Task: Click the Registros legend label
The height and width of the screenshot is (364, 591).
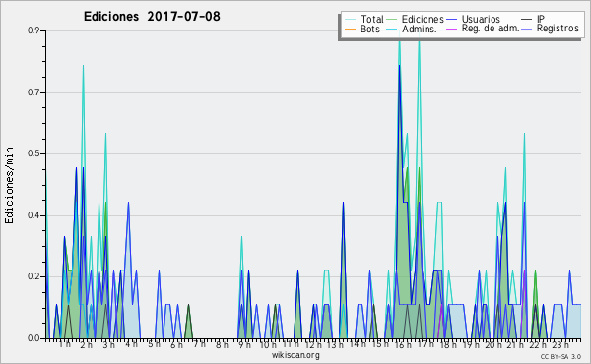Action: (x=558, y=29)
